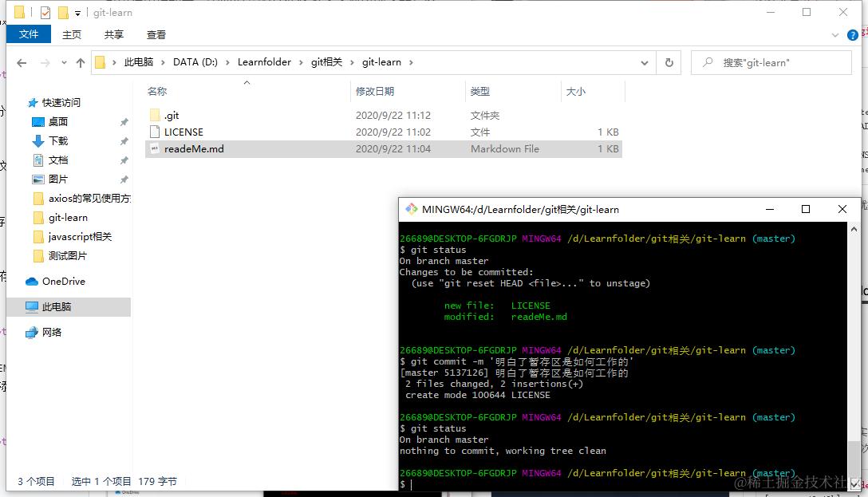Image resolution: width=868 pixels, height=497 pixels.
Task: Switch to the 查看 ribbon tab
Action: 156,35
